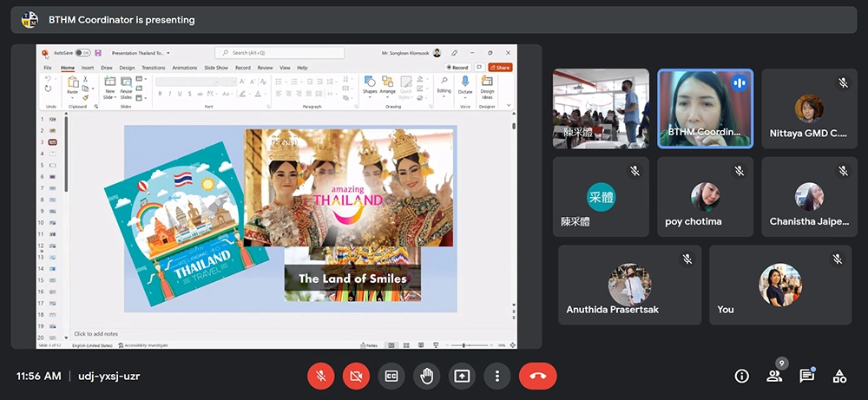Turn on the camera in Meet
868x400 pixels.
356,377
